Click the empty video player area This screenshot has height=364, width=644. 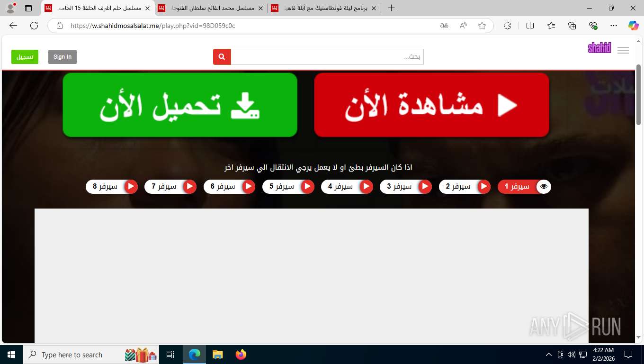[311, 275]
